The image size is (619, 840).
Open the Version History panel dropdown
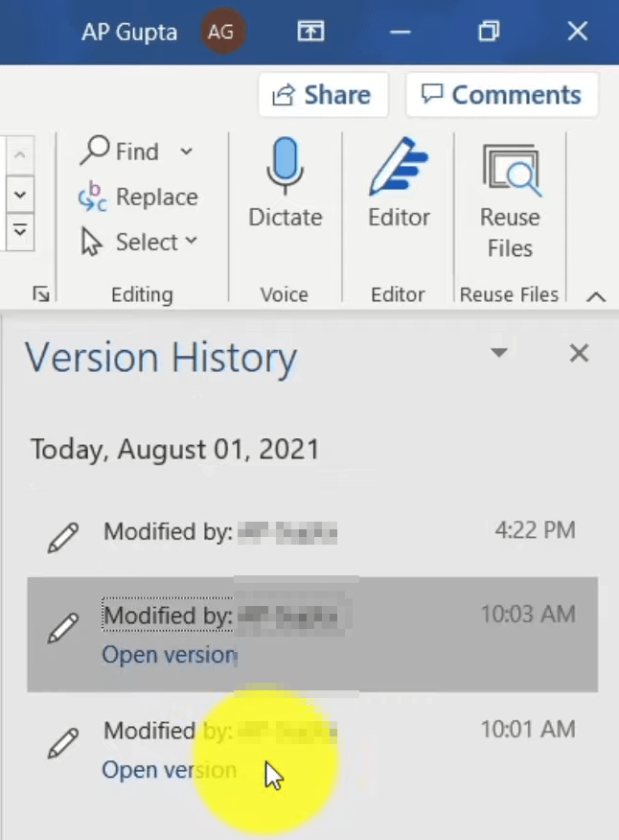pyautogui.click(x=499, y=353)
